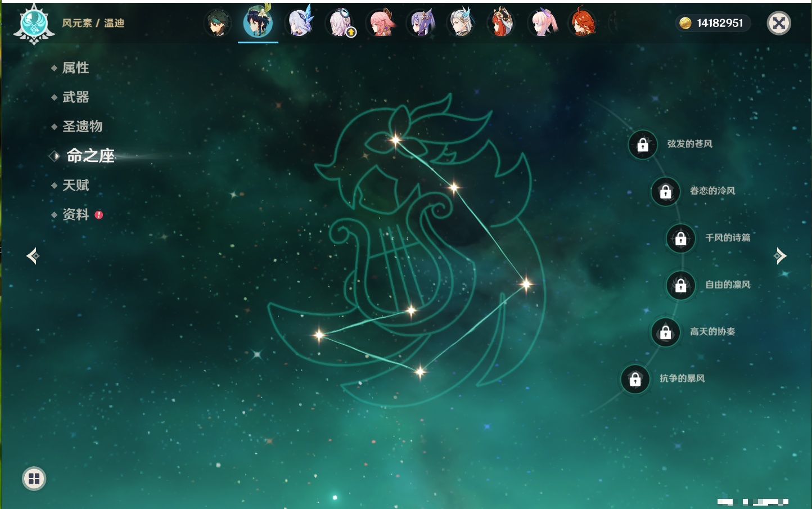
Task: Switch to the 天赋 talents tab
Action: pyautogui.click(x=75, y=185)
